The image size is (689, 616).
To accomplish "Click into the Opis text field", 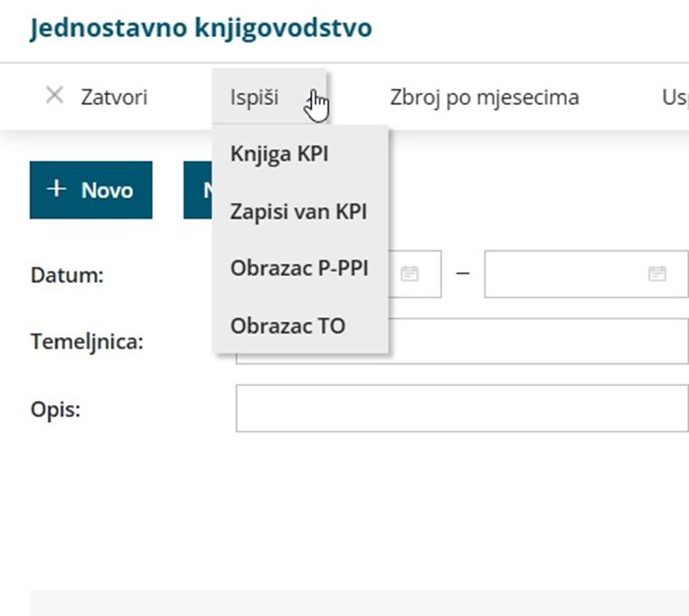I will (462, 409).
